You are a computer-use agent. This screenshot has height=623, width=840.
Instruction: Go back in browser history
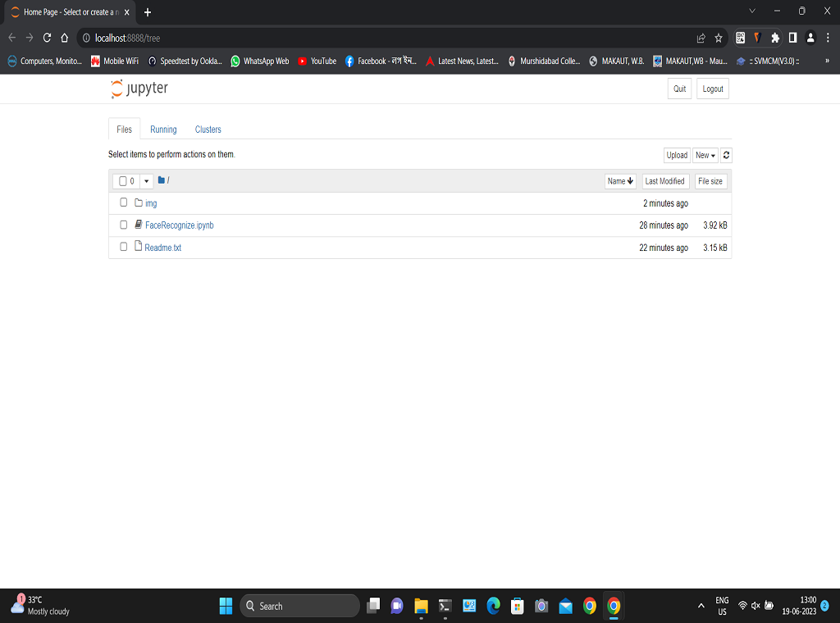[12, 38]
